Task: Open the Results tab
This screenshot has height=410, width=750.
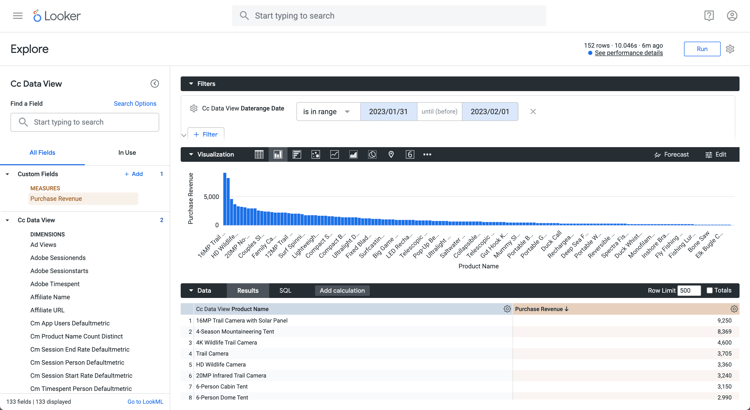Action: (248, 290)
